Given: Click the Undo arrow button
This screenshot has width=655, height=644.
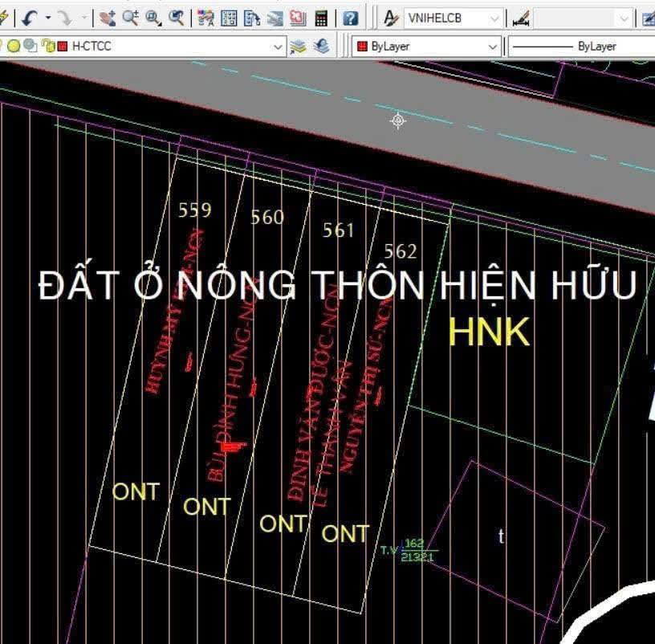Looking at the screenshot, I should pyautogui.click(x=30, y=17).
